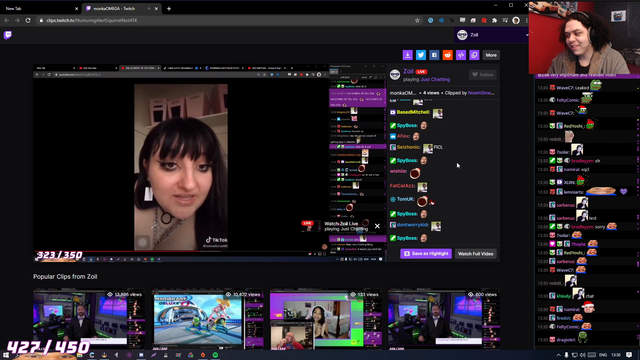Click Watch Full Video button
Screen dimensions: 640x360
476,253
